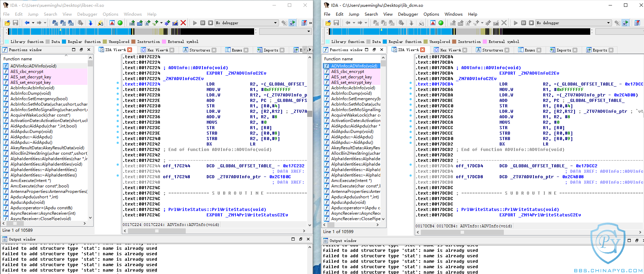Screen dimensions: 644x274
Task: Open back-history dropdown arrow in libsec-ril.so window
Action: click(x=33, y=23)
